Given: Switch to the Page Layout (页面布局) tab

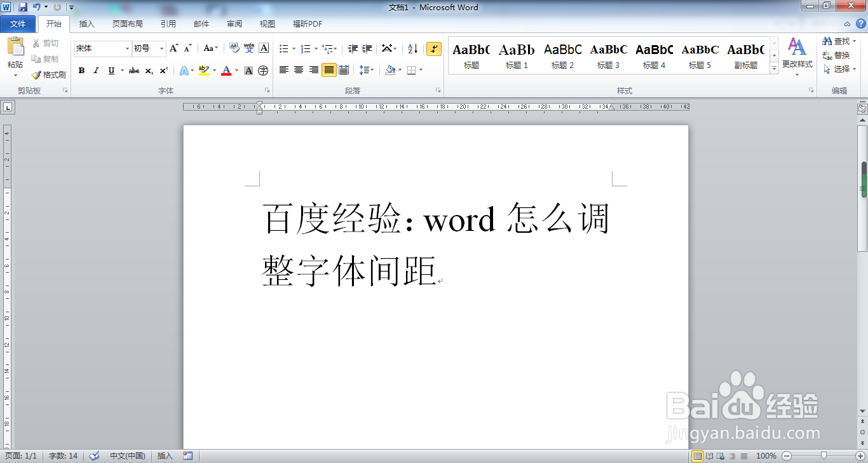Looking at the screenshot, I should [x=127, y=24].
